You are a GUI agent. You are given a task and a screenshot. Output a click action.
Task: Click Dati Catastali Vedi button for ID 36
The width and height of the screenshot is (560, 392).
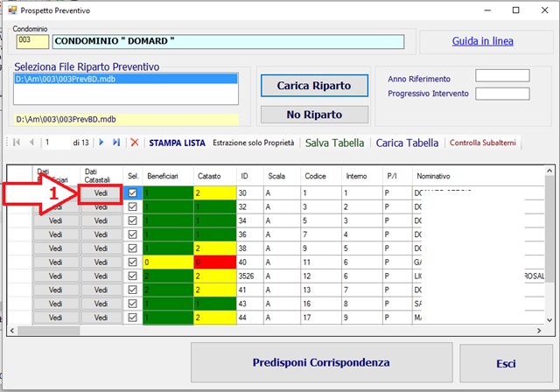pyautogui.click(x=101, y=234)
